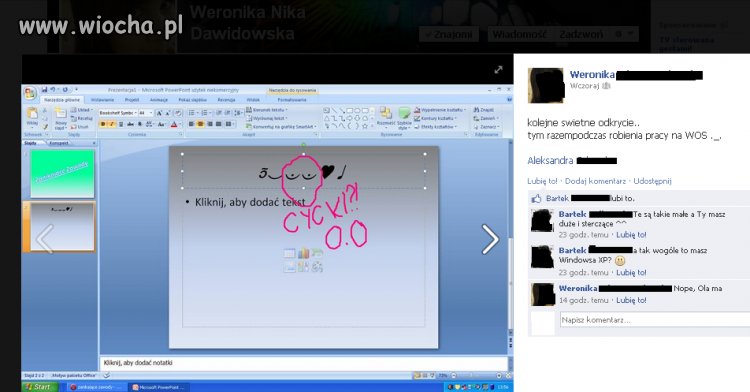Start slideshow from status bar icon
The height and width of the screenshot is (392, 750).
pos(432,376)
